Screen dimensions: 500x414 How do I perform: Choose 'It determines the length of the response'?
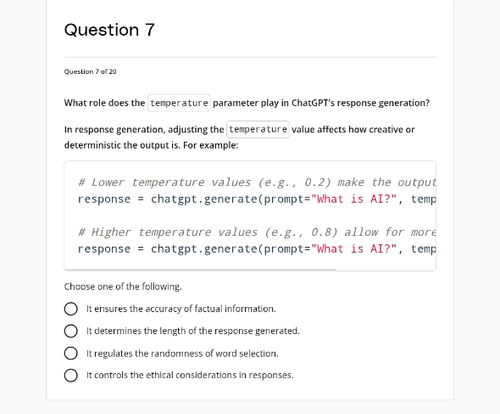pyautogui.click(x=71, y=331)
